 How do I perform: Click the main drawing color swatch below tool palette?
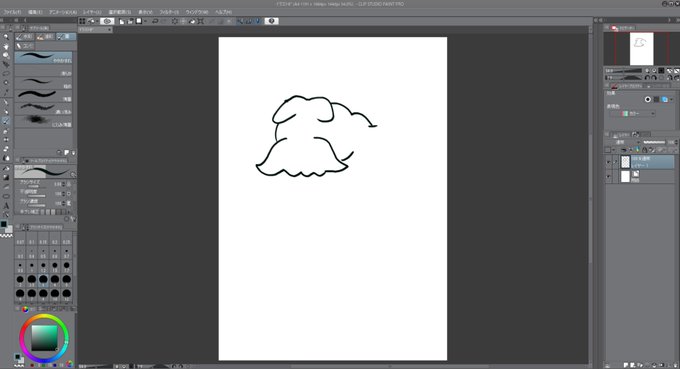click(x=3, y=224)
